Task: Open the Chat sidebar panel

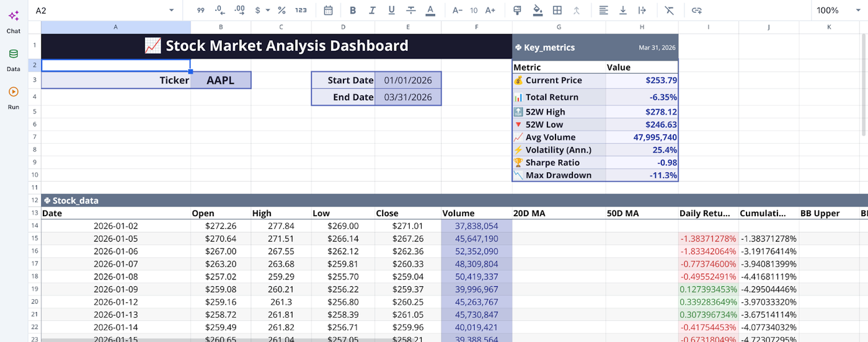Action: (14, 21)
